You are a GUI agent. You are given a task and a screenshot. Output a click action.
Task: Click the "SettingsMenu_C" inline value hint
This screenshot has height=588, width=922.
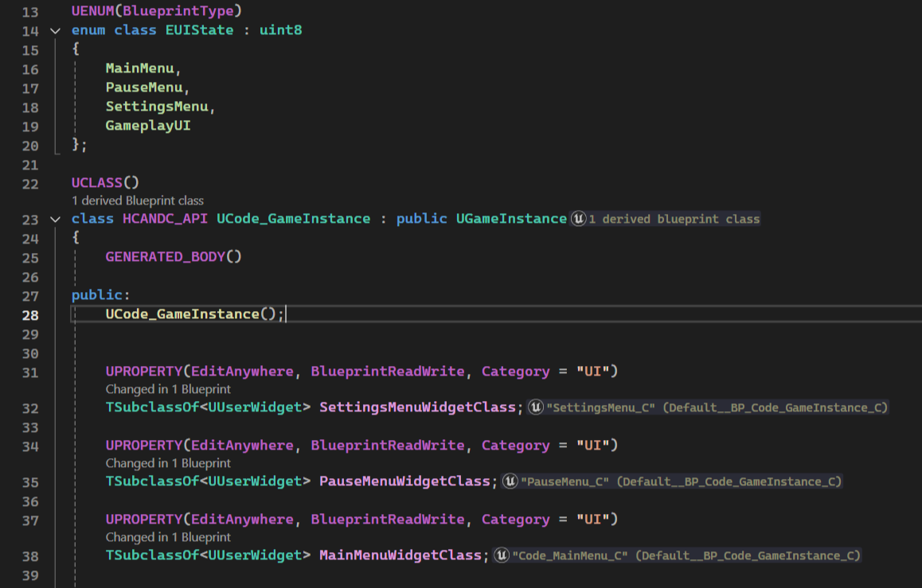[x=604, y=407]
